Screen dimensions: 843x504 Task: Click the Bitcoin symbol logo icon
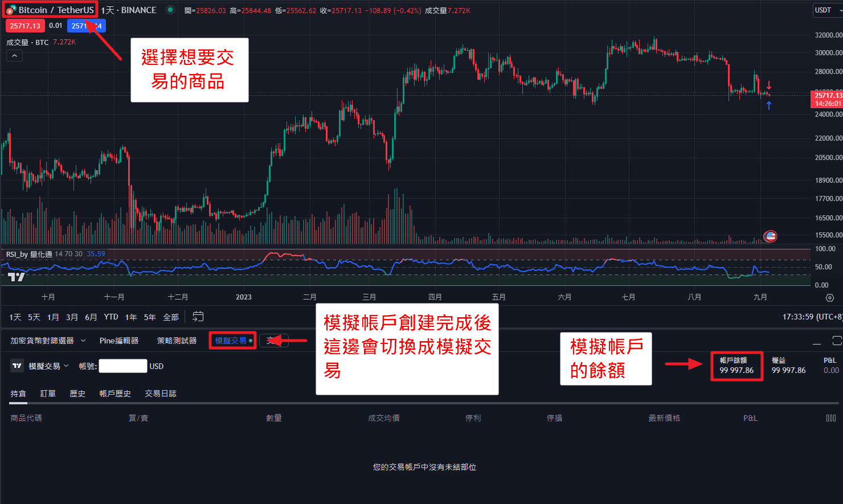(x=11, y=10)
